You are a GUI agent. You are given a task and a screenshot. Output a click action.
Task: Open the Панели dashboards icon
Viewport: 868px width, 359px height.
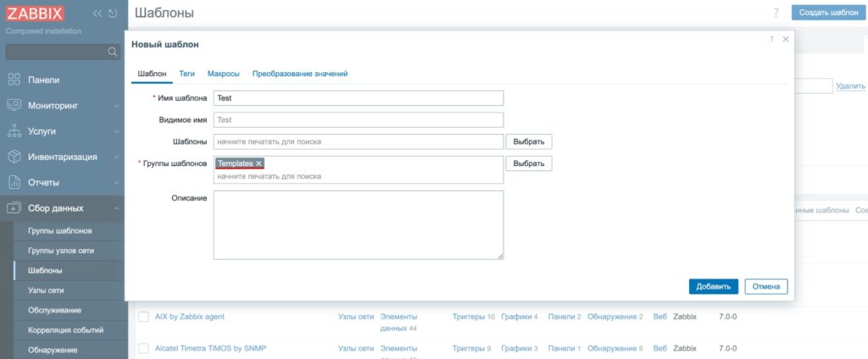point(14,80)
